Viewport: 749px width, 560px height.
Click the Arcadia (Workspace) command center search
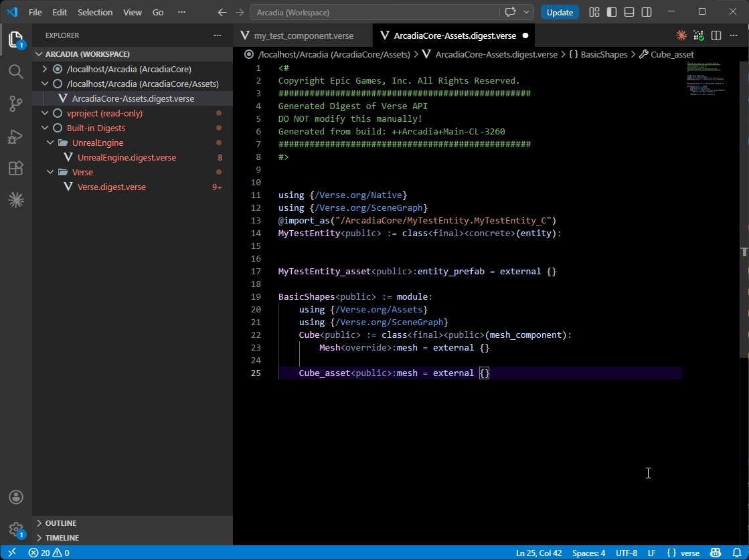coord(375,13)
